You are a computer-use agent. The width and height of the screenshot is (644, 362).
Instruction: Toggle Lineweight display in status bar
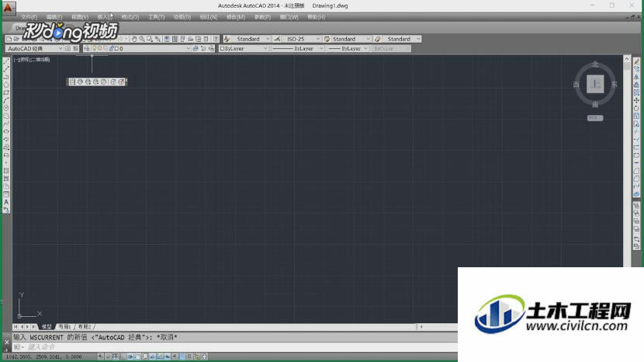[x=175, y=357]
